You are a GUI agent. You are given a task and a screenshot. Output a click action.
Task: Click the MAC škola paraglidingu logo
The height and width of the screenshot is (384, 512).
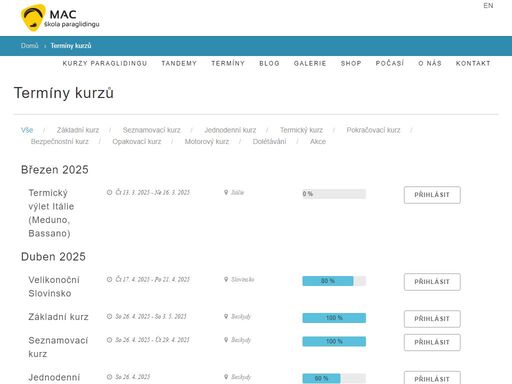tap(60, 18)
